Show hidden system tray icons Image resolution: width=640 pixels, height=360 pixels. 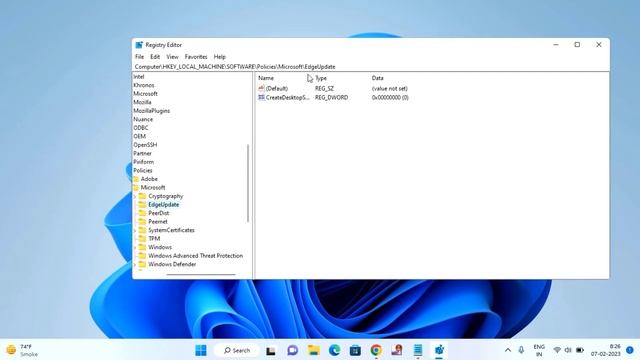(x=508, y=350)
